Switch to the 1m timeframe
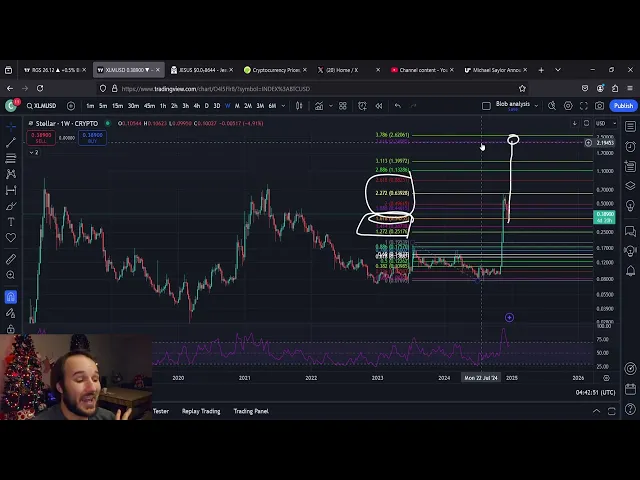The width and height of the screenshot is (640, 480). click(90, 106)
